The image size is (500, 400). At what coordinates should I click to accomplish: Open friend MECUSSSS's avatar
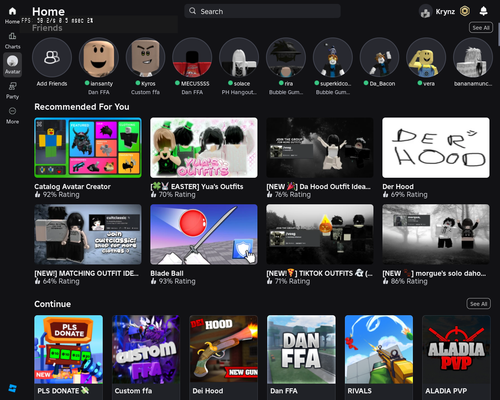(192, 57)
